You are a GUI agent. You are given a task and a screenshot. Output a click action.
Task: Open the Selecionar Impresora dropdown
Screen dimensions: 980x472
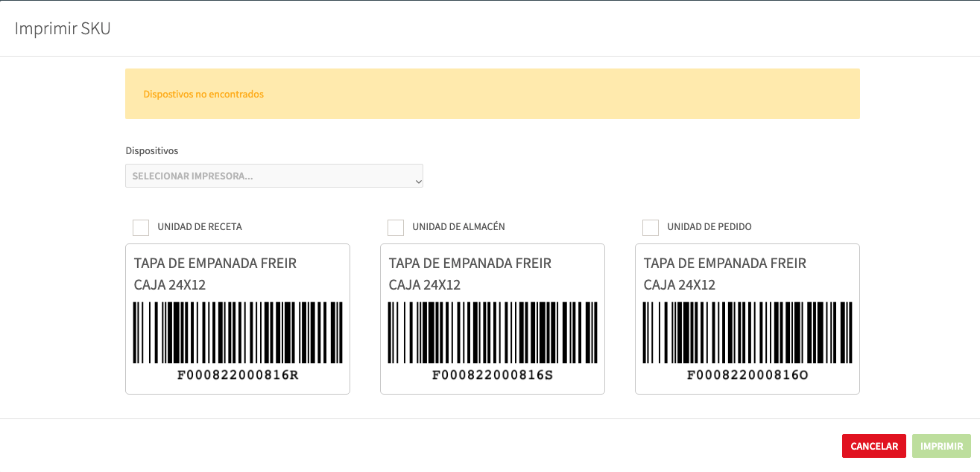pyautogui.click(x=274, y=176)
